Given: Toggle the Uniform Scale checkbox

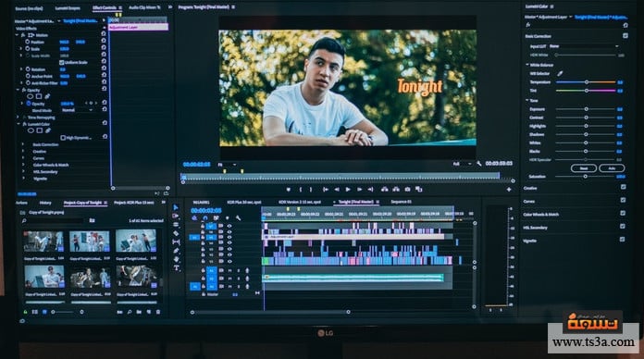Looking at the screenshot, I should [62, 62].
